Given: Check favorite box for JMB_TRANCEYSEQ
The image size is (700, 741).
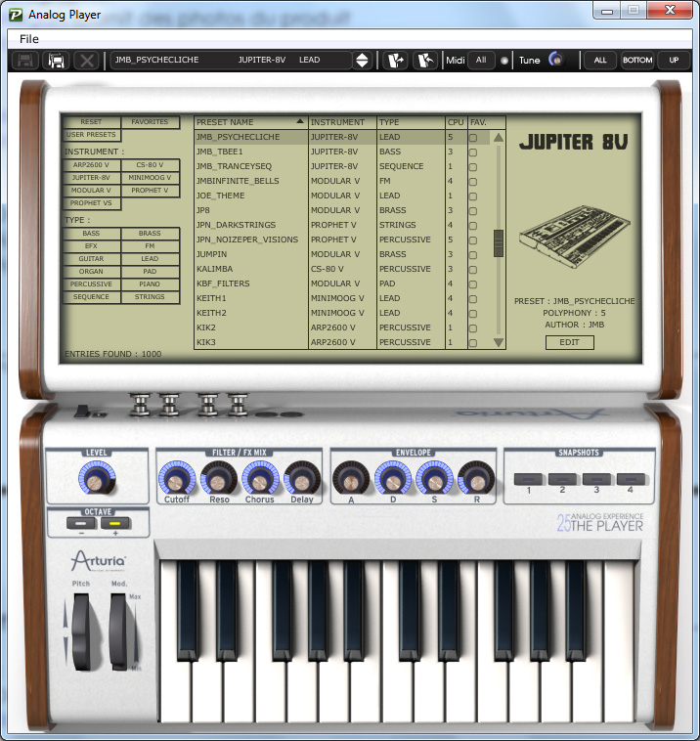Looking at the screenshot, I should click(472, 167).
